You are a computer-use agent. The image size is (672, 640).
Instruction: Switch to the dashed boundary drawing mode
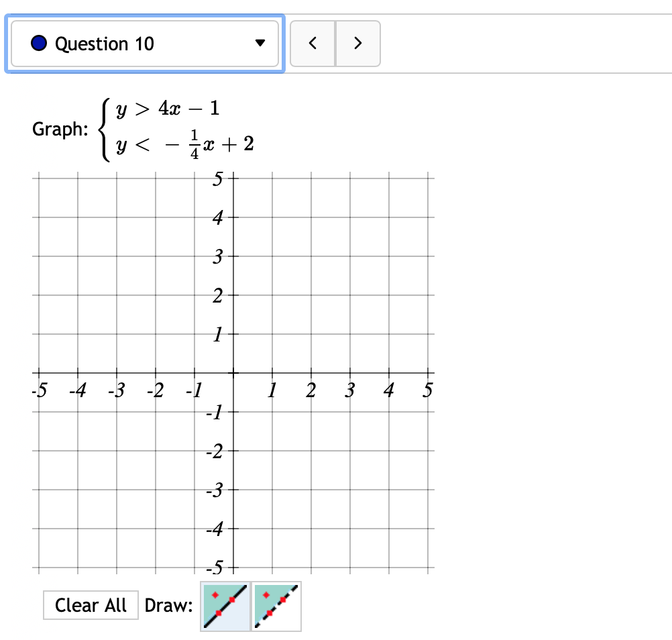coord(276,606)
